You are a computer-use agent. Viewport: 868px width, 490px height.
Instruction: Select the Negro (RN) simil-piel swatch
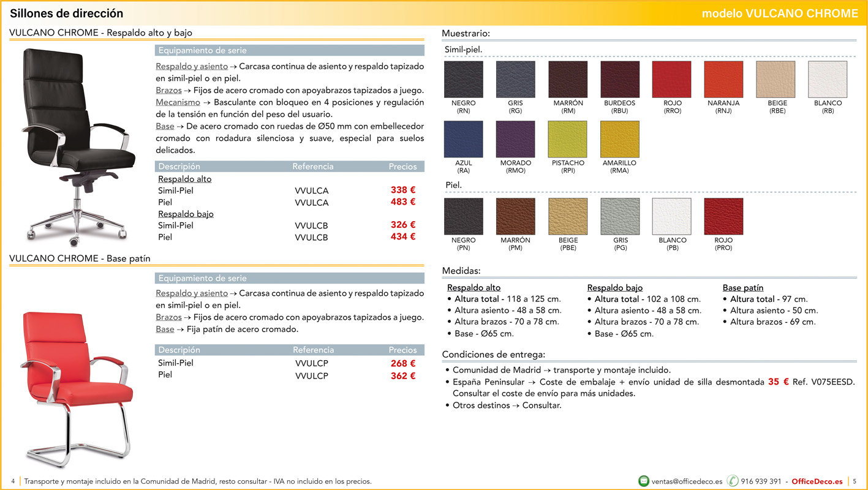pyautogui.click(x=463, y=80)
